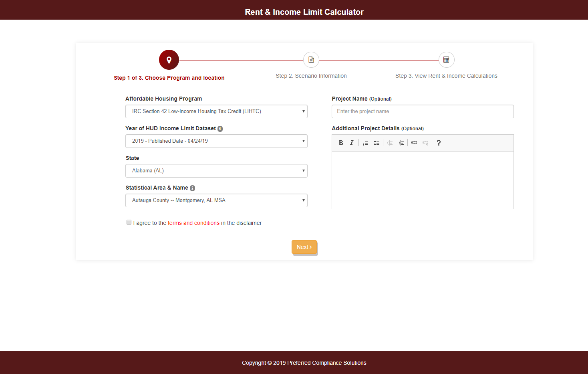Image resolution: width=588 pixels, height=374 pixels.
Task: Toggle bold formatting in the editor
Action: tap(341, 143)
